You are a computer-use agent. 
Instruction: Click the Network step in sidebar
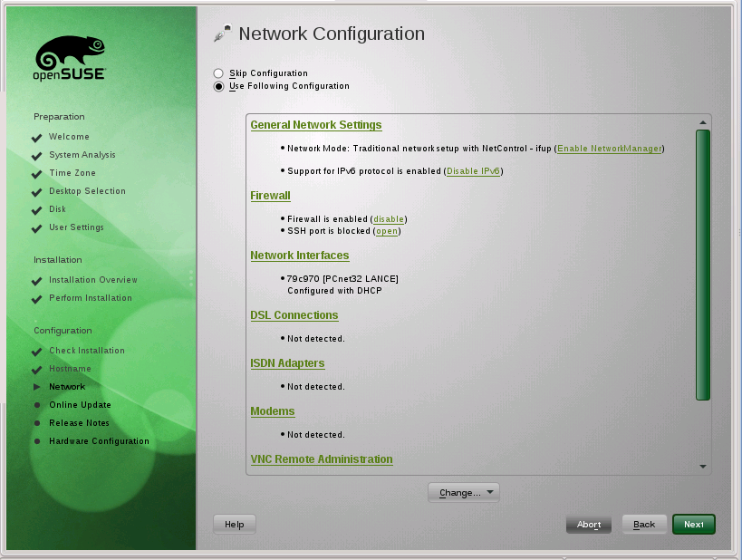click(x=67, y=387)
